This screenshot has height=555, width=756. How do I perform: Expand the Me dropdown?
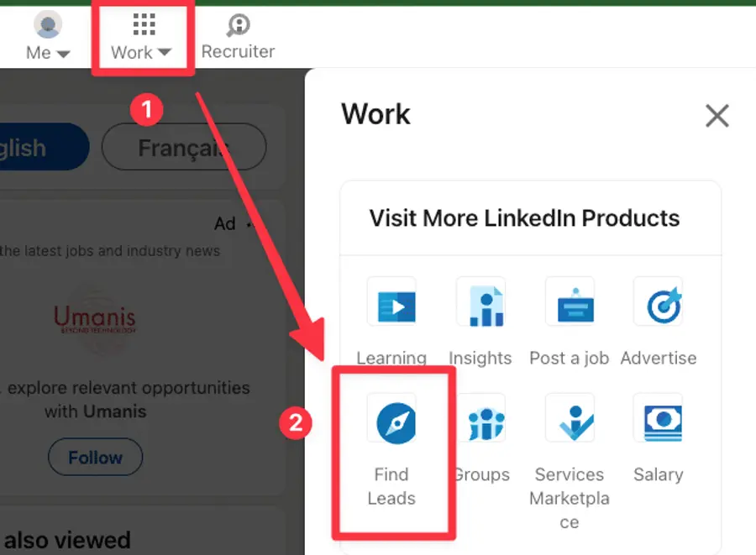click(47, 36)
